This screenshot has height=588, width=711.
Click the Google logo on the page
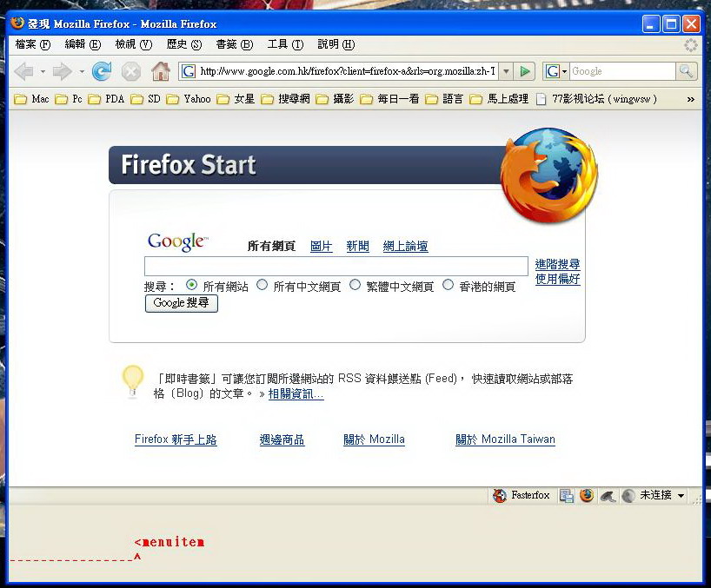tap(177, 241)
